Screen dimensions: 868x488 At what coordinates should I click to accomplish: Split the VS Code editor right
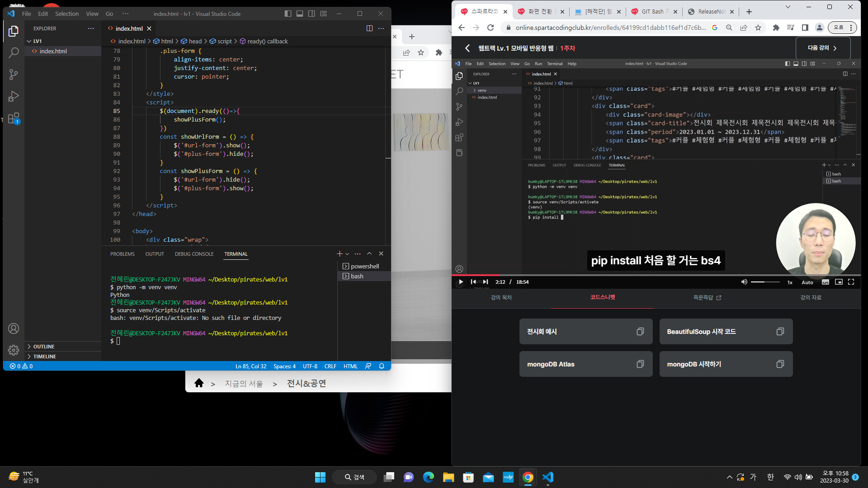(x=369, y=28)
